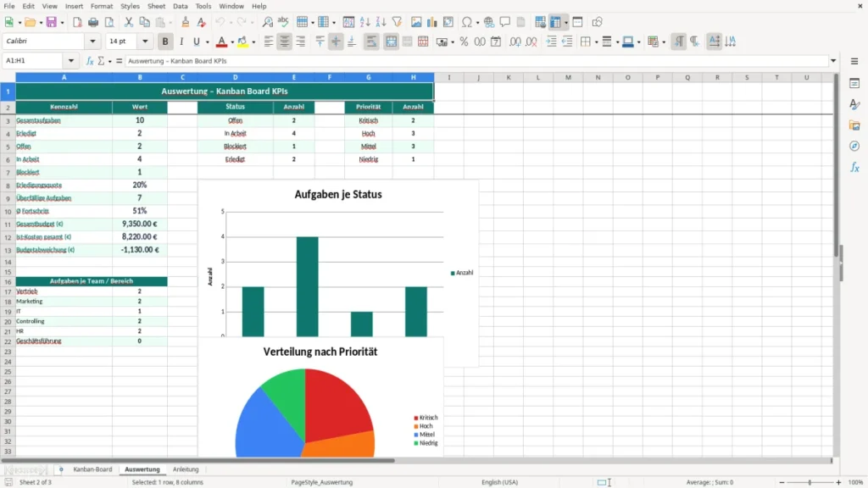Screen dimensions: 868x488
Task: Open sidebar Styles panel icon
Action: [x=854, y=104]
